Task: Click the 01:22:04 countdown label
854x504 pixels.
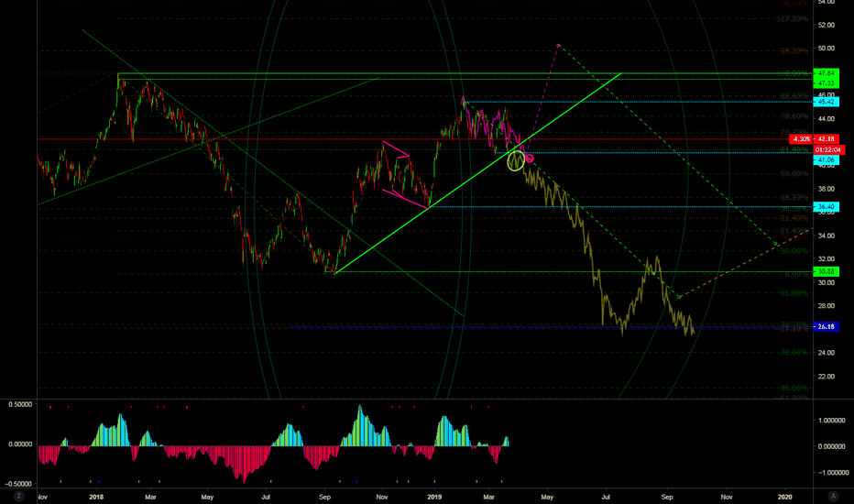Action: 829,150
